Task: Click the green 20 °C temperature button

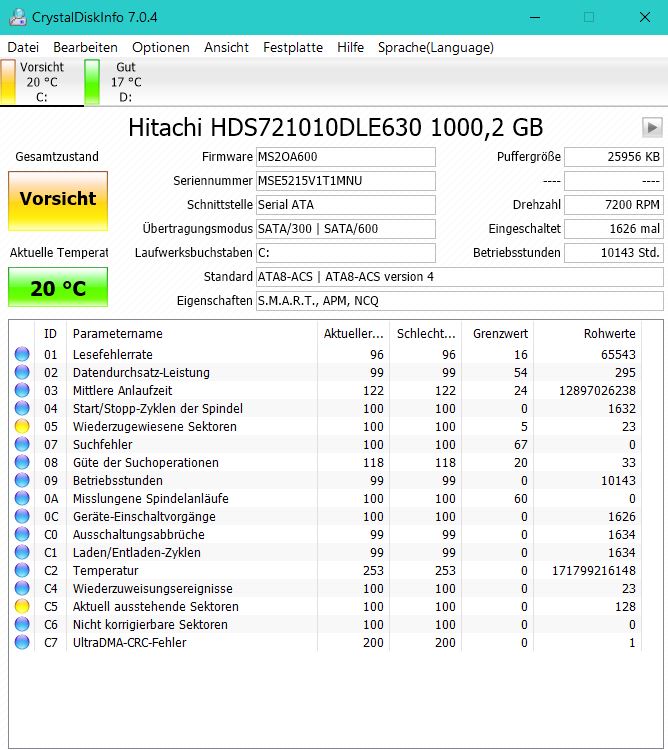Action: pos(58,287)
